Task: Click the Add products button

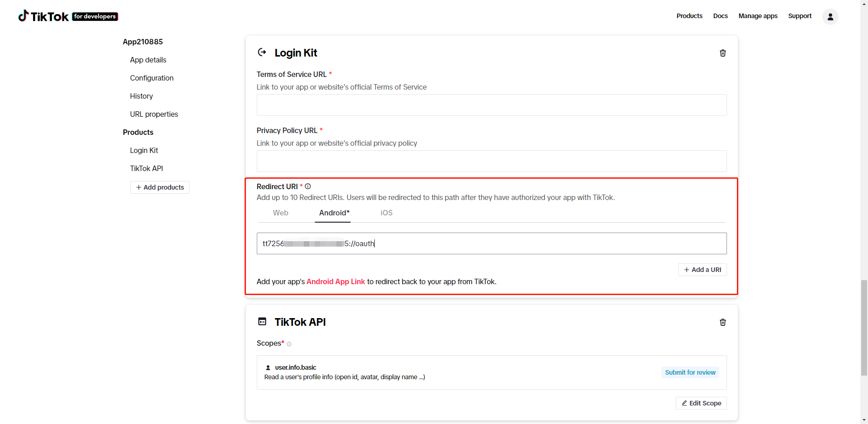Action: click(x=160, y=187)
